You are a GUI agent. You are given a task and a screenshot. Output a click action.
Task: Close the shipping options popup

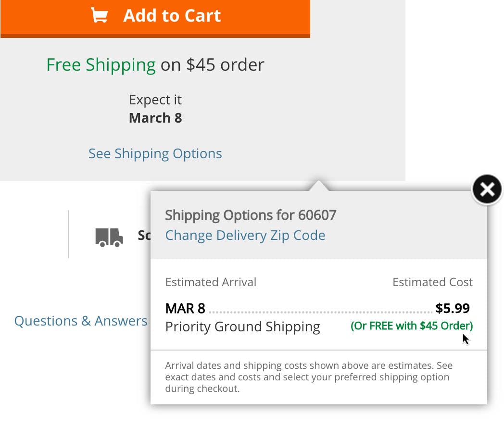tap(487, 189)
